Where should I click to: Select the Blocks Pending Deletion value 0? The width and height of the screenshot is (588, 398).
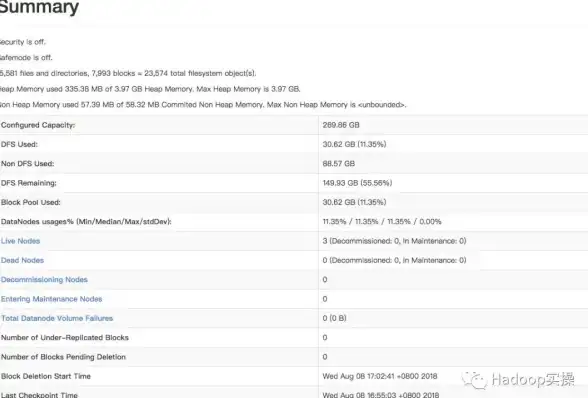(325, 357)
